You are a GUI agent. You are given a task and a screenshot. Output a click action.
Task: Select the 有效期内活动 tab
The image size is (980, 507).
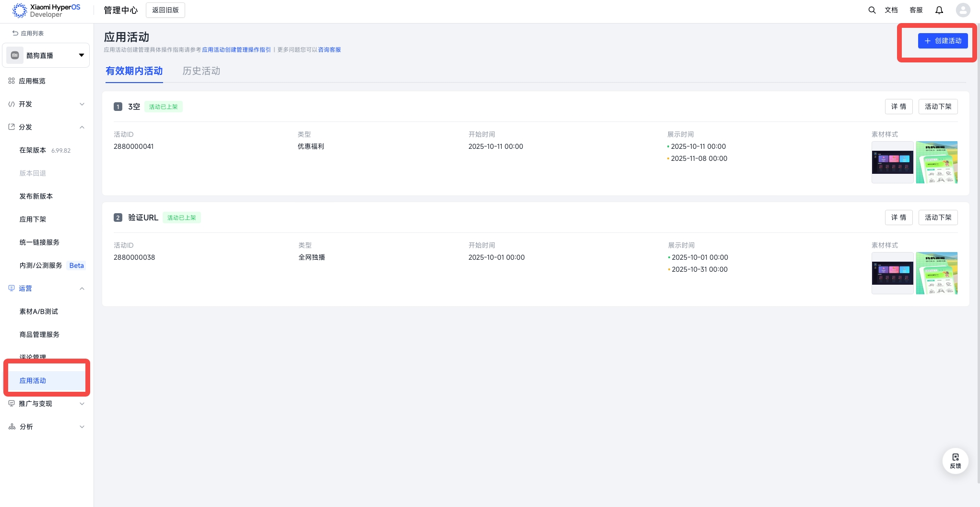(134, 71)
